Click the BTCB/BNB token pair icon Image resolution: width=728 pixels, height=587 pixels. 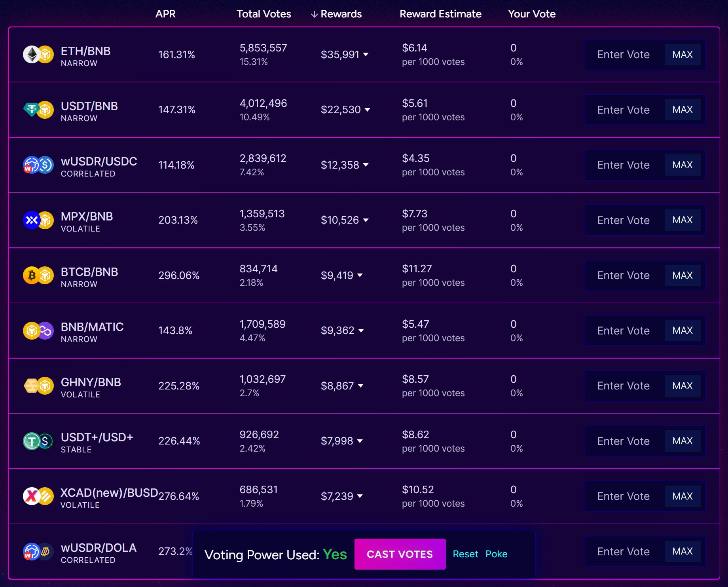[38, 275]
